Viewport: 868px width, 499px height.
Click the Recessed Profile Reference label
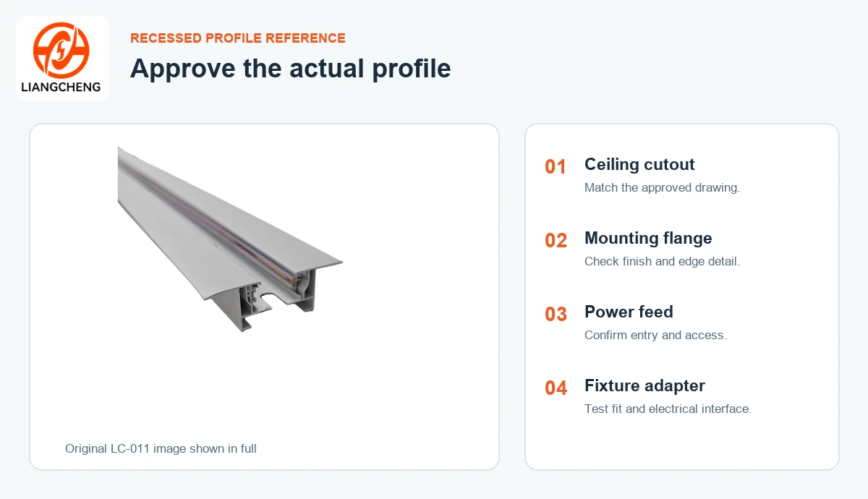(238, 38)
